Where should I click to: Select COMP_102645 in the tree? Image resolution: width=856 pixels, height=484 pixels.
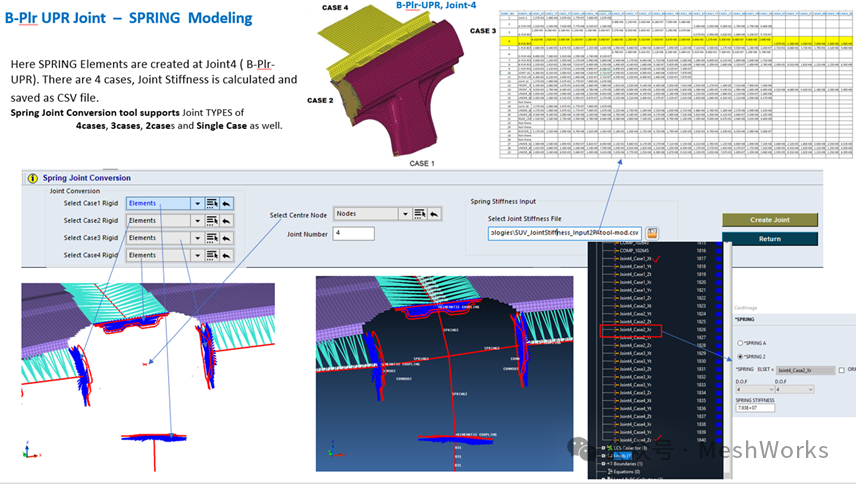pos(634,250)
